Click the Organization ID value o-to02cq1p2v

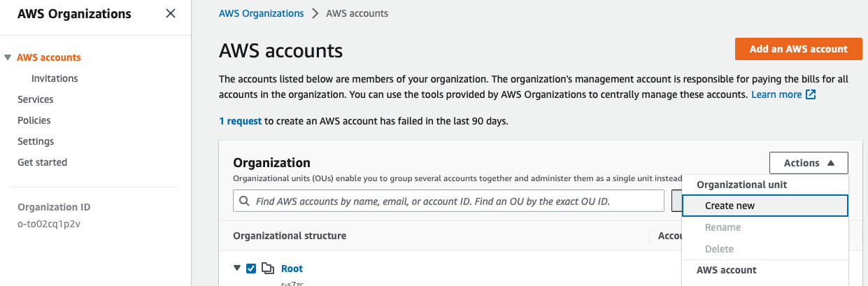click(50, 224)
